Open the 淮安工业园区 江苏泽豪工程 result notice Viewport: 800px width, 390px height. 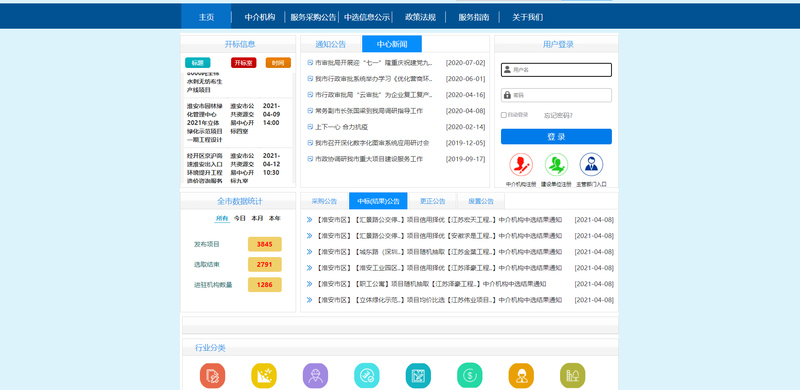[439, 268]
